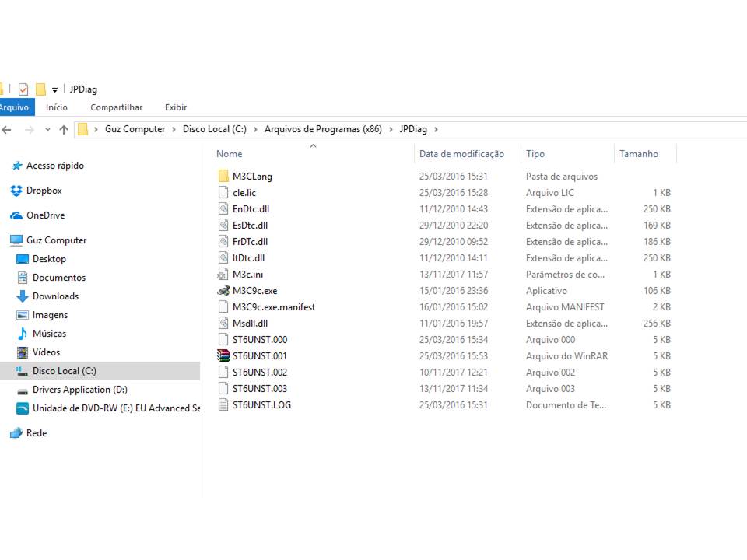Open the quick access toolbar dropdown arrow

click(x=54, y=89)
